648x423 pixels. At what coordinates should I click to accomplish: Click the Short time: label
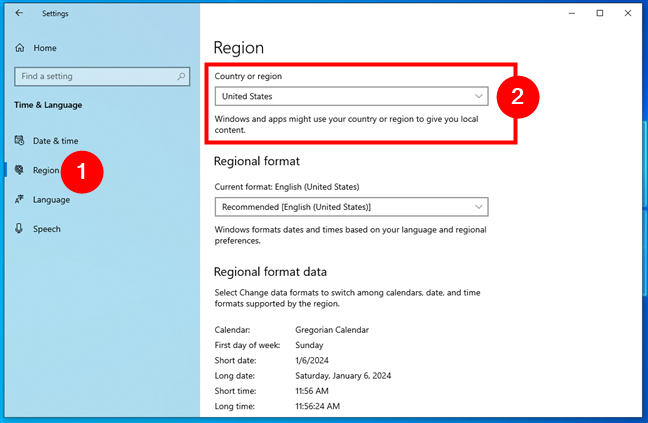[235, 391]
